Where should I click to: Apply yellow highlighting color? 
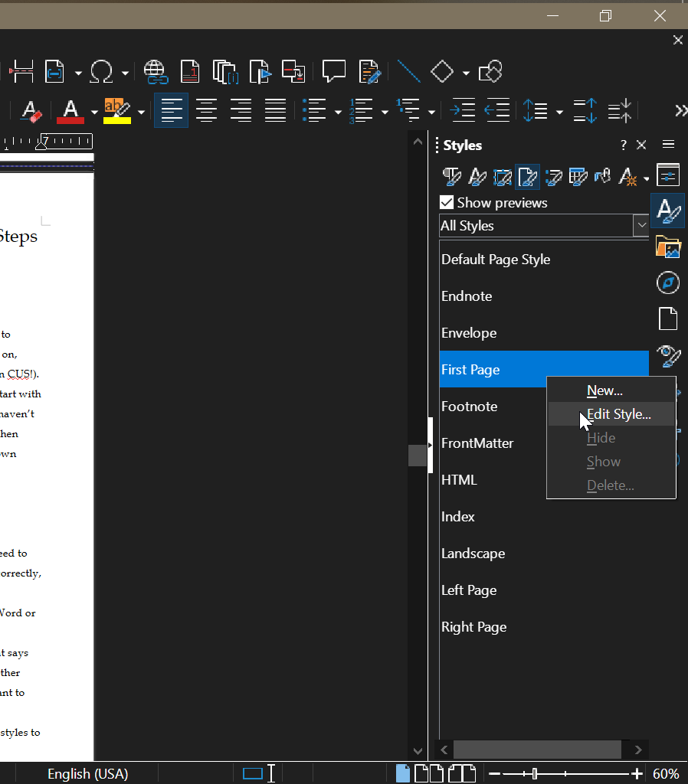[x=117, y=110]
